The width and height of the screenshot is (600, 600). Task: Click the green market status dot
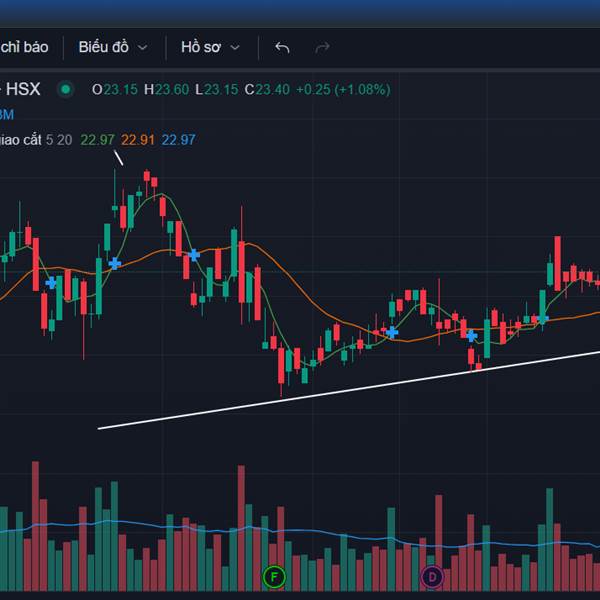(x=65, y=90)
